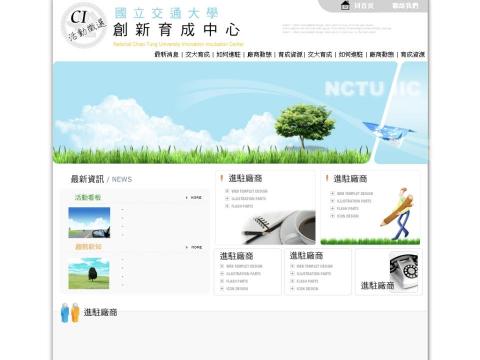Open the road and car mirror thumbnail
This screenshot has height=360, width=480.
point(89,222)
